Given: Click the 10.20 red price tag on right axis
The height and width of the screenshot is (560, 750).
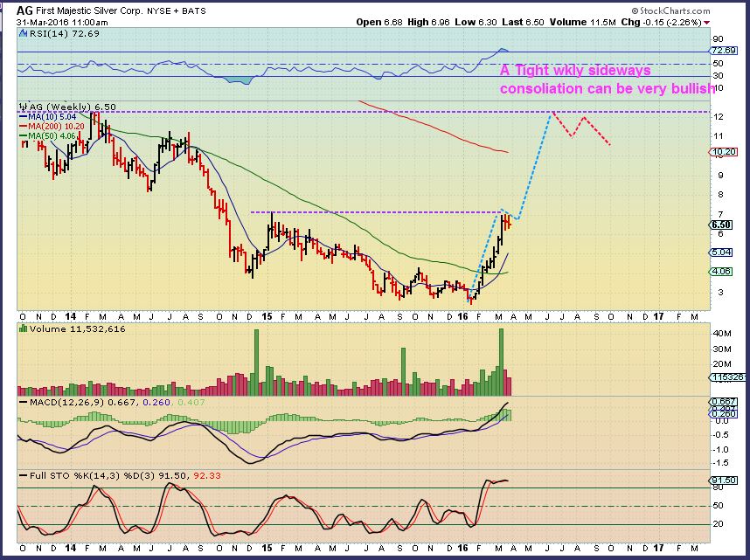Looking at the screenshot, I should click(724, 152).
